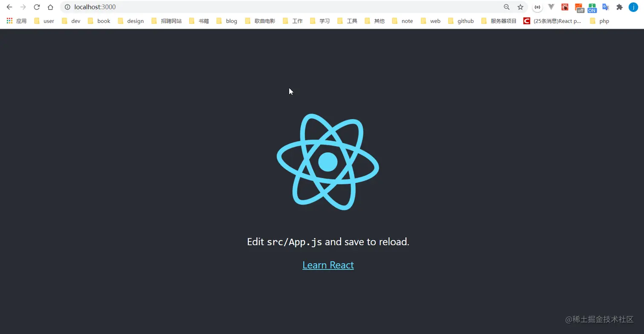Open the 其他 bookmark folder
The width and height of the screenshot is (644, 334).
(x=374, y=21)
